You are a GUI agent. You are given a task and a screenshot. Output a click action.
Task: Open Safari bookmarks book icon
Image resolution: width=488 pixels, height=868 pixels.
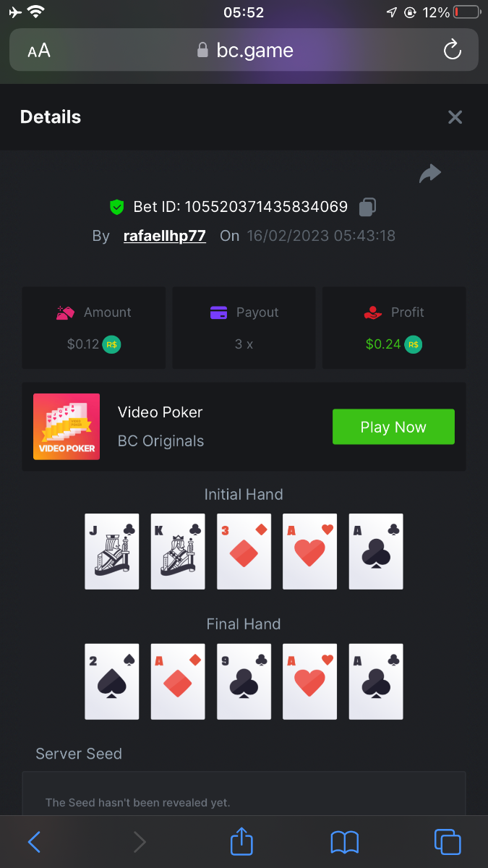tap(345, 842)
